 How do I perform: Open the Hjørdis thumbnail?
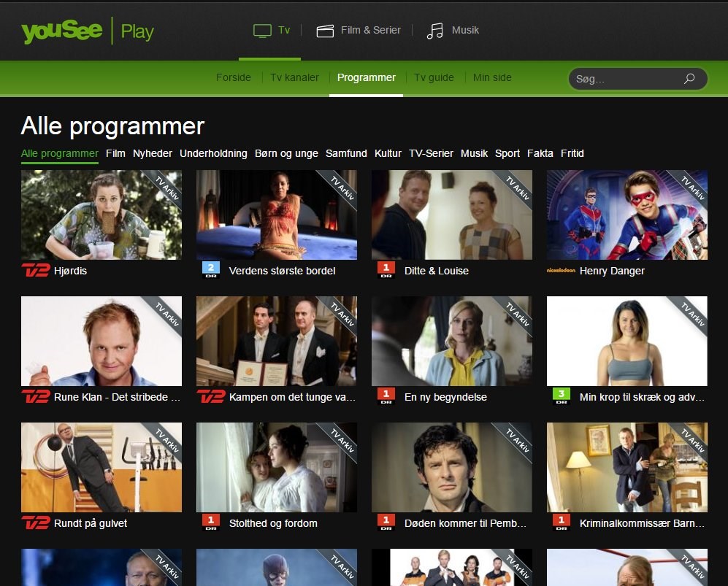[101, 215]
